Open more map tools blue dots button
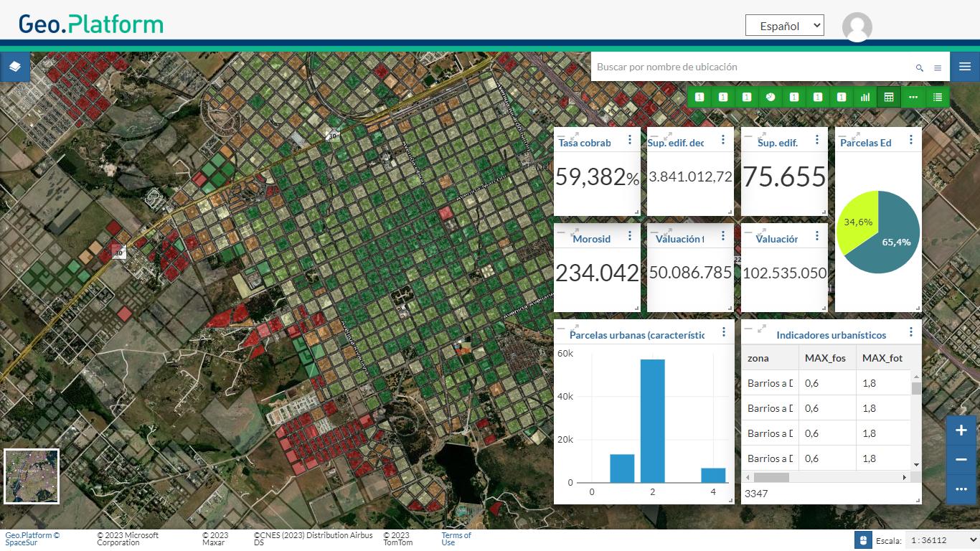 pyautogui.click(x=961, y=489)
